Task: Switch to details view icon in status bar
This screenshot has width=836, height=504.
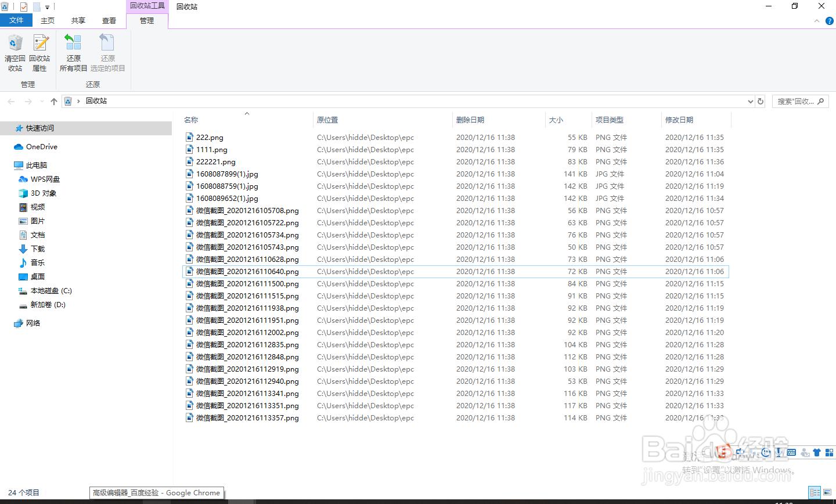Action: tap(815, 492)
